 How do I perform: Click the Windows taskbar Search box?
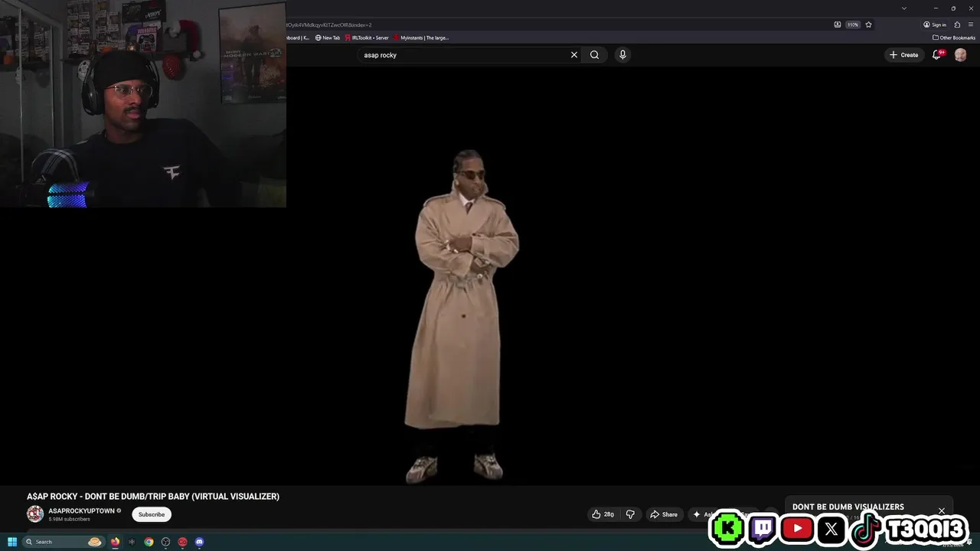[x=64, y=542]
